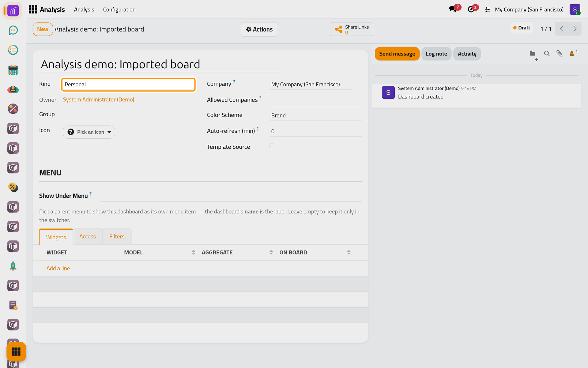Screen dimensions: 588x368
Task: Open conversations icon with 7 badge
Action: pos(453,9)
